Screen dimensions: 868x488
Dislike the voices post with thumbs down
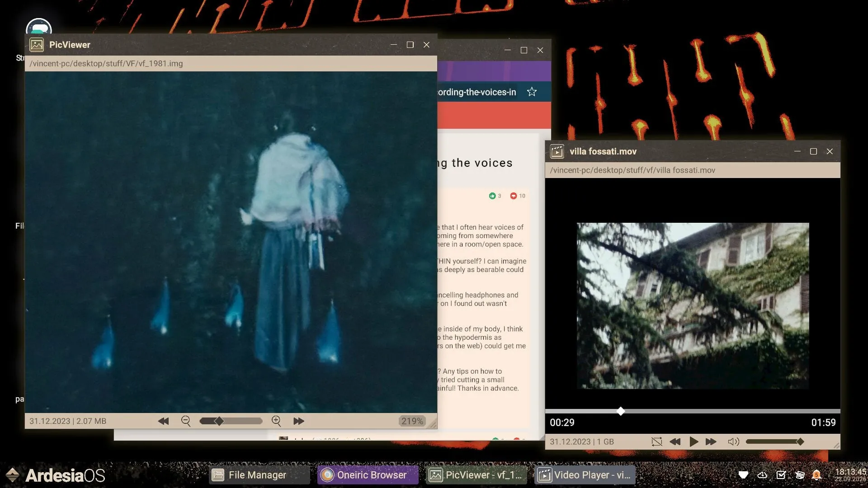pos(514,196)
